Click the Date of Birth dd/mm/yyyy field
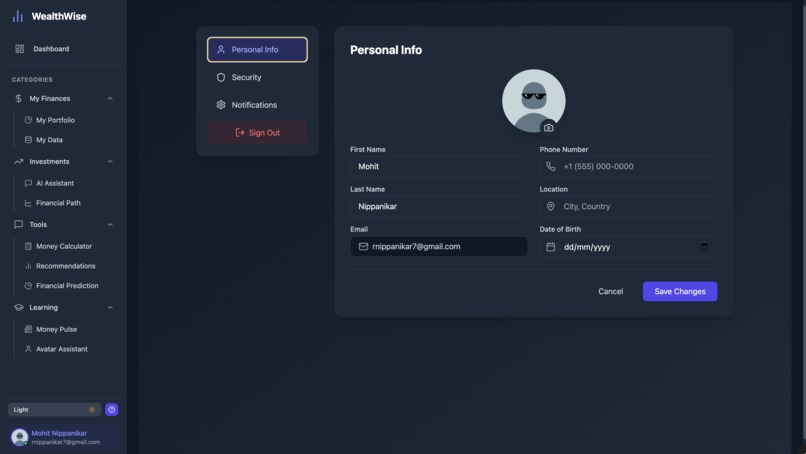Viewport: 806px width, 454px height. pyautogui.click(x=629, y=247)
